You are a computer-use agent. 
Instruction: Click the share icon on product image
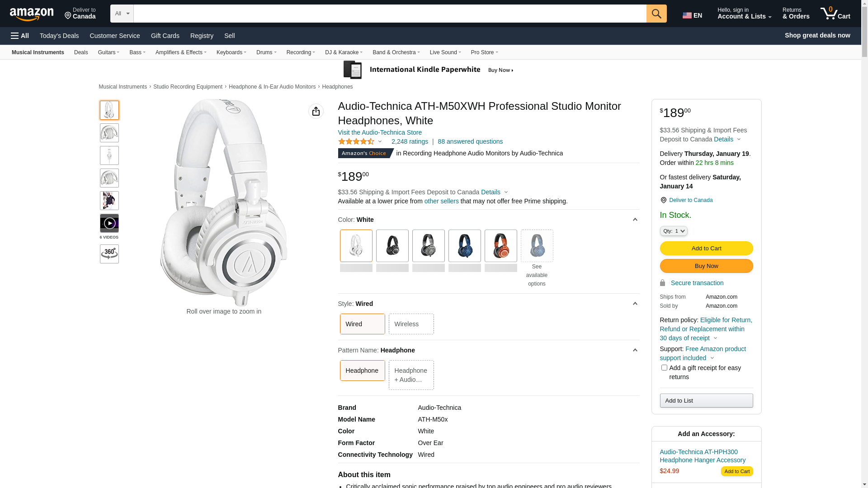tap(316, 111)
